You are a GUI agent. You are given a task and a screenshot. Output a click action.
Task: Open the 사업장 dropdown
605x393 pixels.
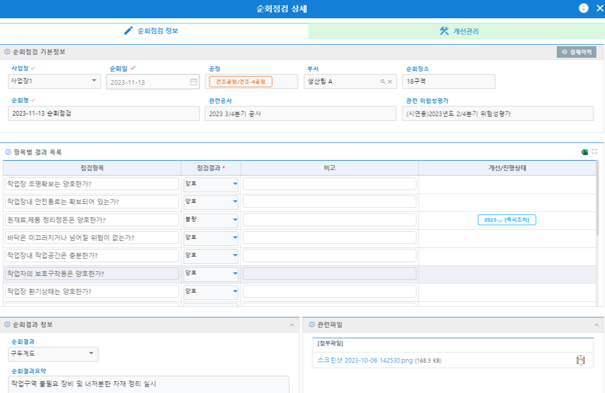54,81
